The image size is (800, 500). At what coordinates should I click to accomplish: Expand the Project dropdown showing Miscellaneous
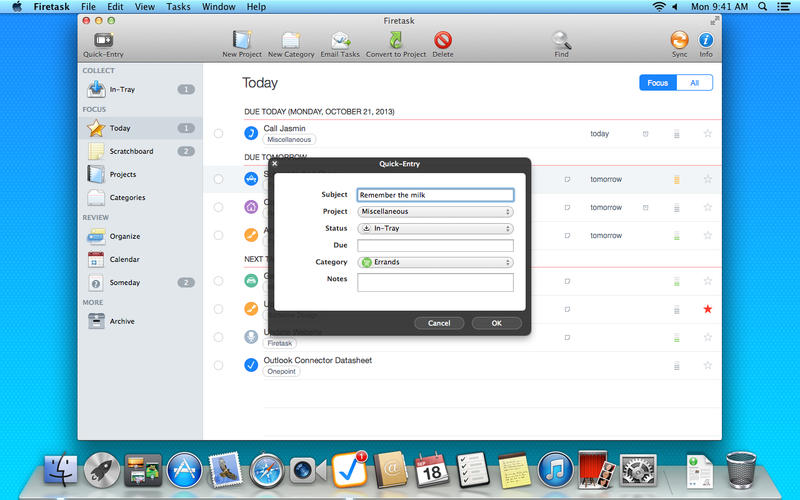[x=435, y=212]
